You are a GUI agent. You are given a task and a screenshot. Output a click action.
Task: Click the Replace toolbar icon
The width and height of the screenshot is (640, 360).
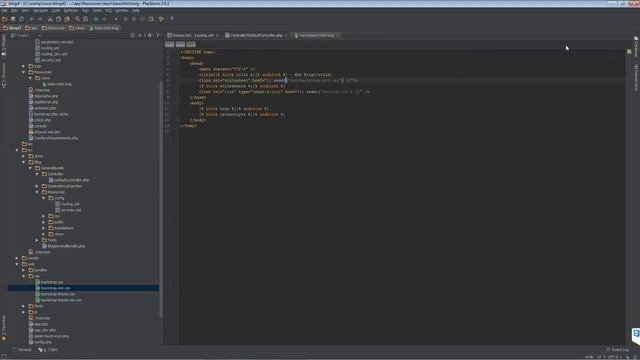click(86, 19)
